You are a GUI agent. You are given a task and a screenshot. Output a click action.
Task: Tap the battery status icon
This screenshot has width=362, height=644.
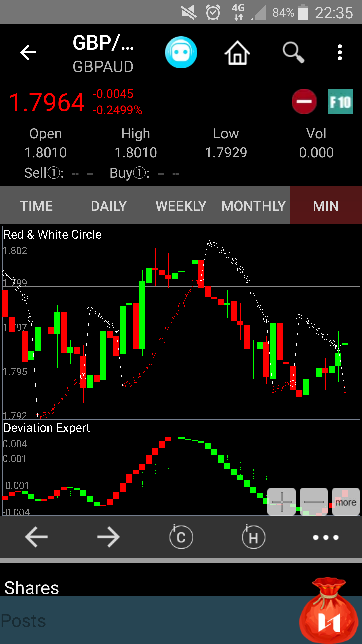303,12
